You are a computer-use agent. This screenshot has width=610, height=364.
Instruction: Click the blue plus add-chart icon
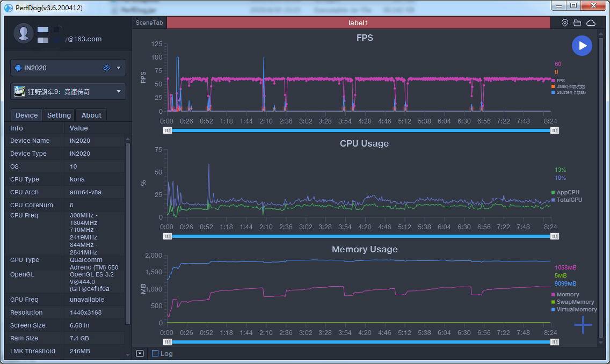coord(583,325)
